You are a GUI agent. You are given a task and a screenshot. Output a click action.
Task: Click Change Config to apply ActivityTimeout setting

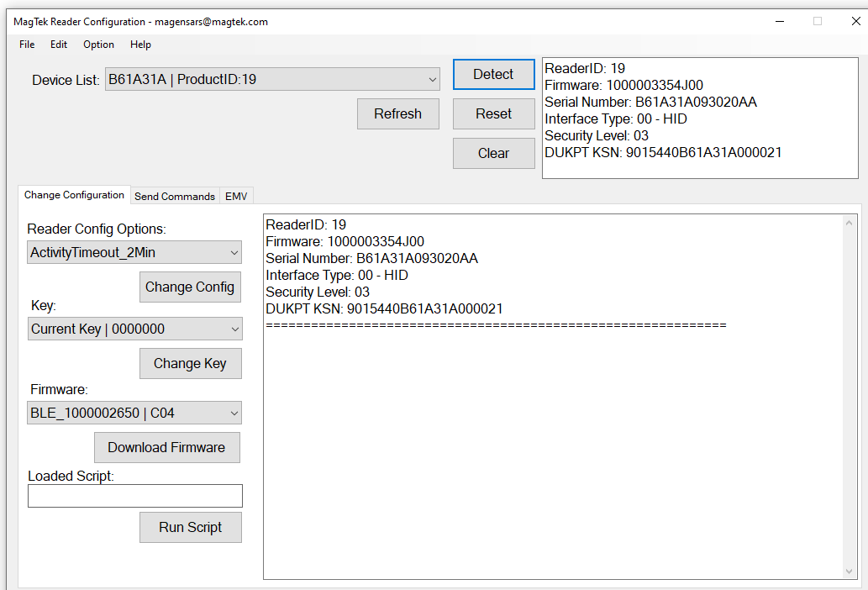tap(190, 287)
